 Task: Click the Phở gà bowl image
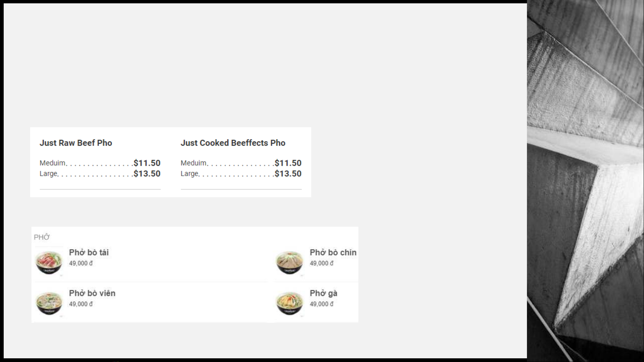(289, 303)
